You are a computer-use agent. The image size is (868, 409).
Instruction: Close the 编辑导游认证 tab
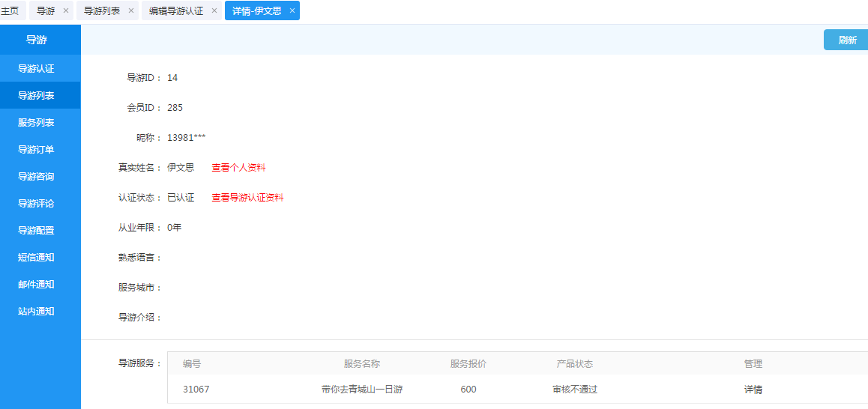click(x=214, y=10)
